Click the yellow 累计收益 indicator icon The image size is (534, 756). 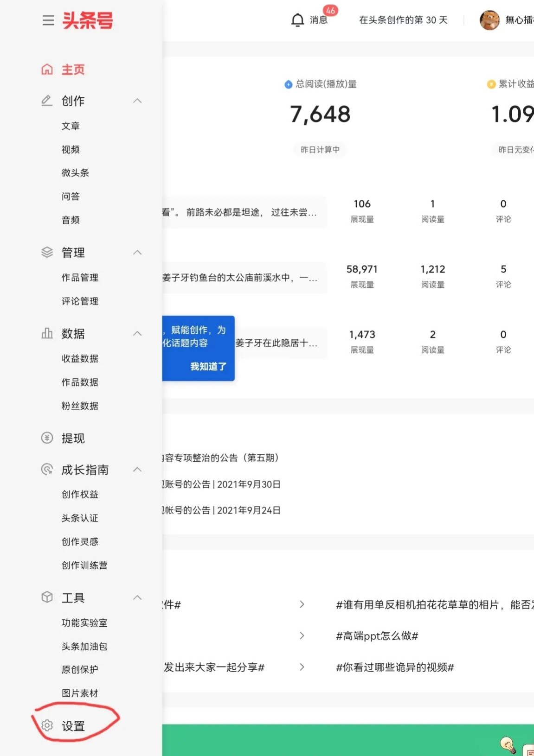tap(491, 84)
